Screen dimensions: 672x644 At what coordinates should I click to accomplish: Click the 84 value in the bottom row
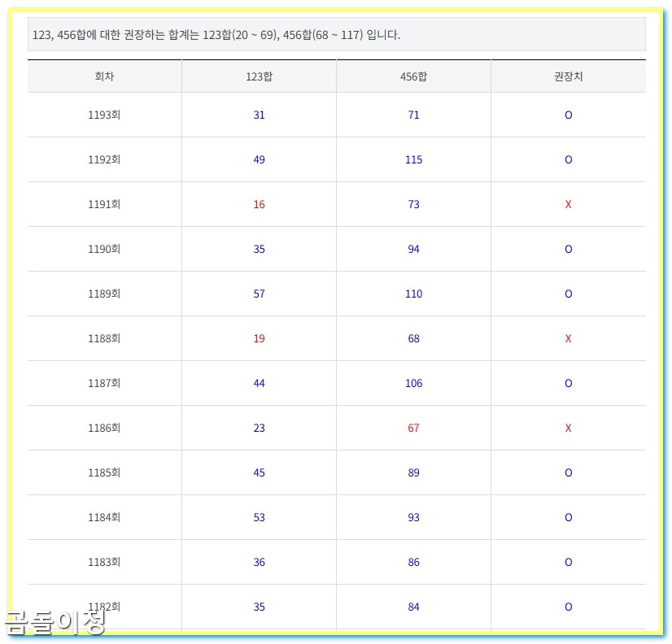click(x=412, y=607)
